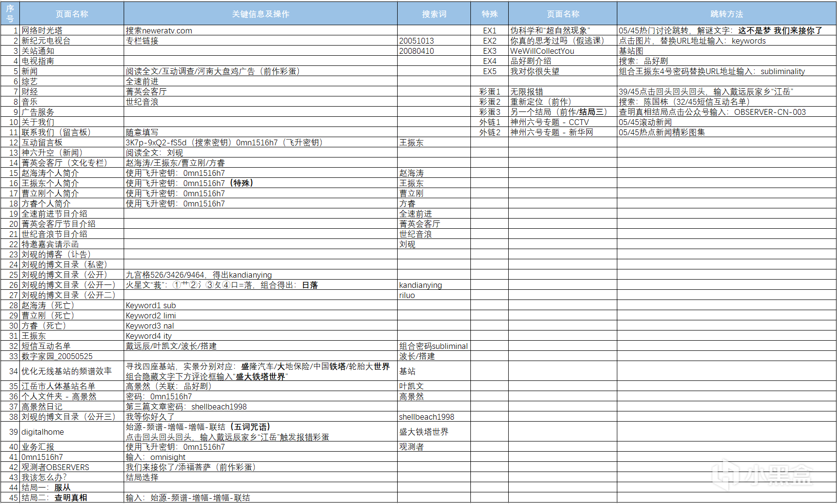
Task: Click the 搜索词 column header
Action: pyautogui.click(x=434, y=14)
